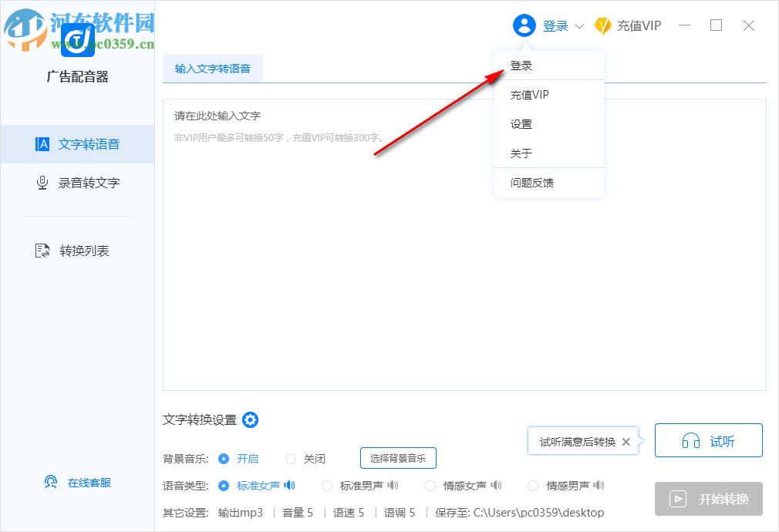Click the 在线客服 customer service icon
The image size is (779, 532).
coord(50,482)
